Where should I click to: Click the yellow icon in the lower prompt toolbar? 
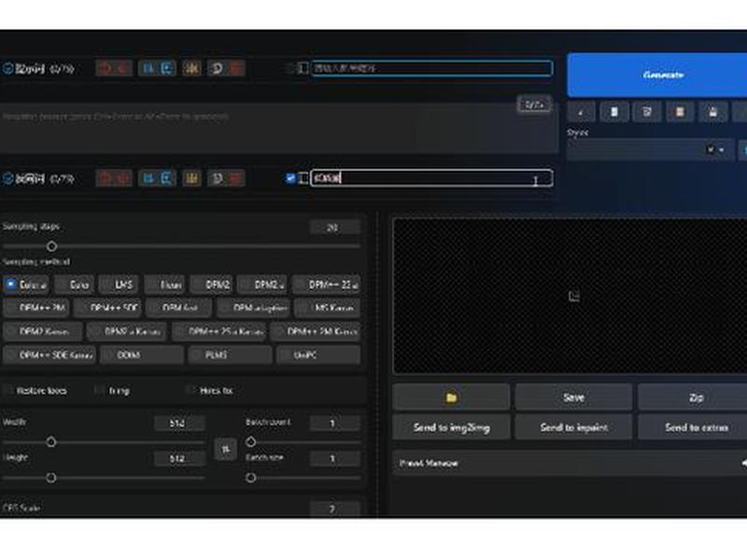pos(191,178)
